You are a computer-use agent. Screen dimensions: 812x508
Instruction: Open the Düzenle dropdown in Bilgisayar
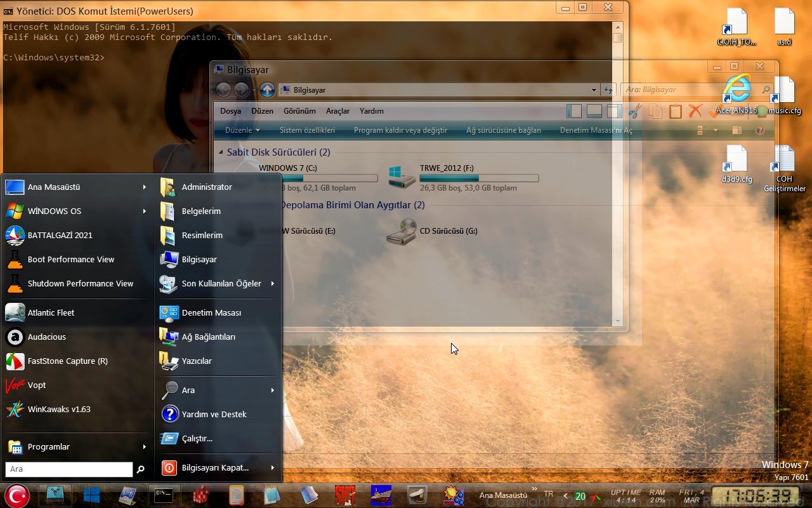tap(242, 130)
